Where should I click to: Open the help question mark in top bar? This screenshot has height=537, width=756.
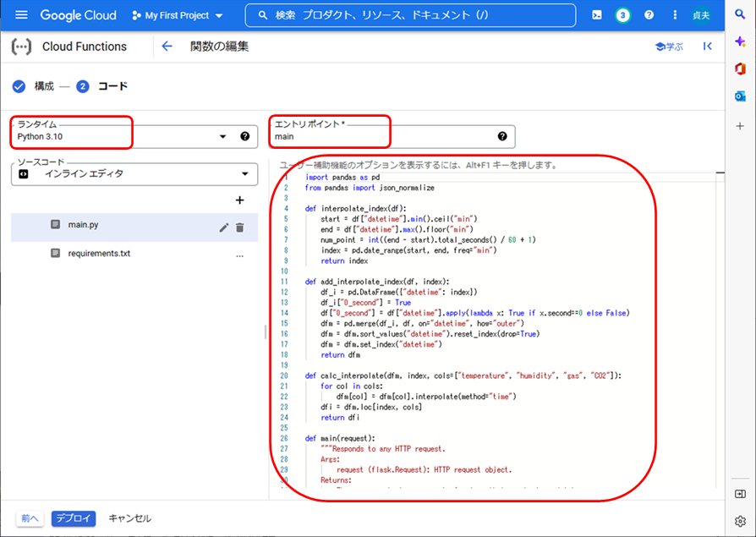pyautogui.click(x=649, y=15)
